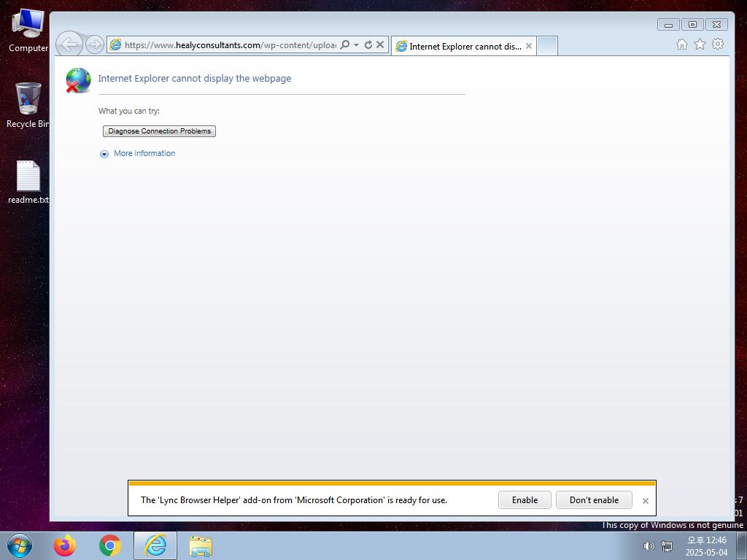747x560 pixels.
Task: Launch Google Chrome from the taskbar
Action: 110,545
